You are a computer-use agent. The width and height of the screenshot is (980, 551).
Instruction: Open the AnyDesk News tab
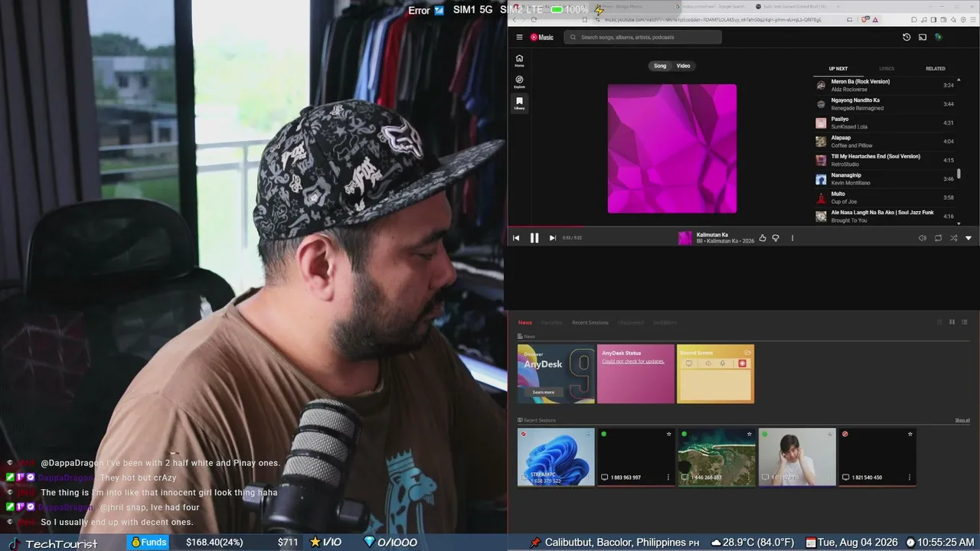point(524,322)
